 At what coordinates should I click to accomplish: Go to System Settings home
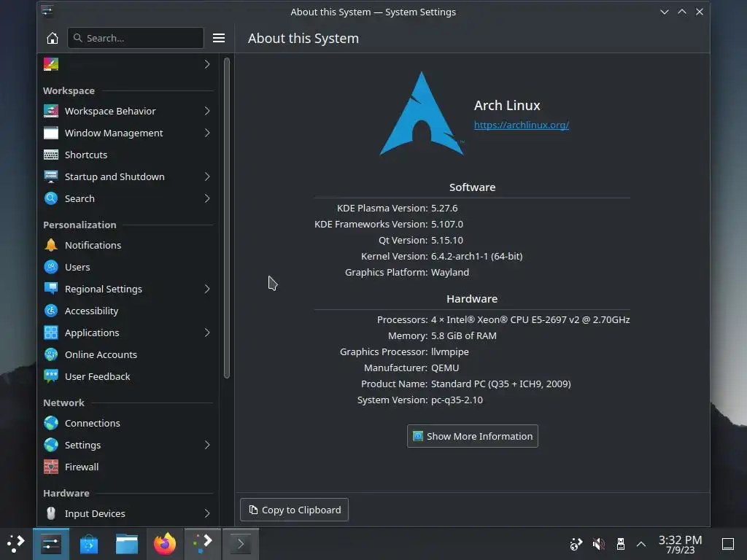click(53, 38)
